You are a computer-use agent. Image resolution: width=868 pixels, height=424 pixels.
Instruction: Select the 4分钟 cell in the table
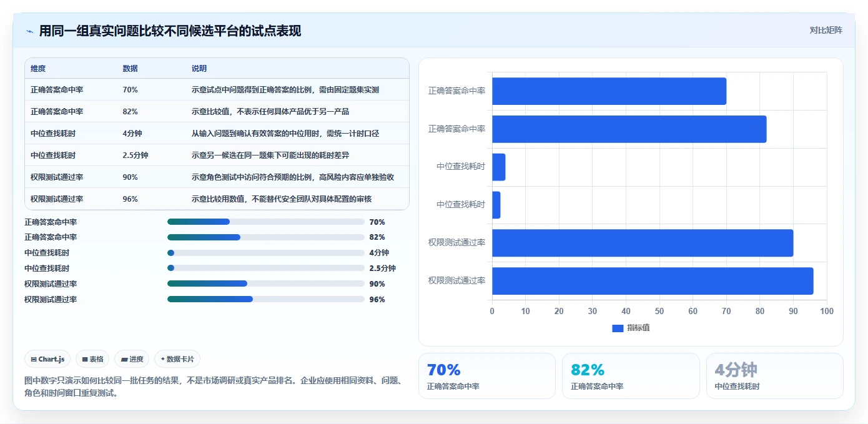tap(132, 134)
